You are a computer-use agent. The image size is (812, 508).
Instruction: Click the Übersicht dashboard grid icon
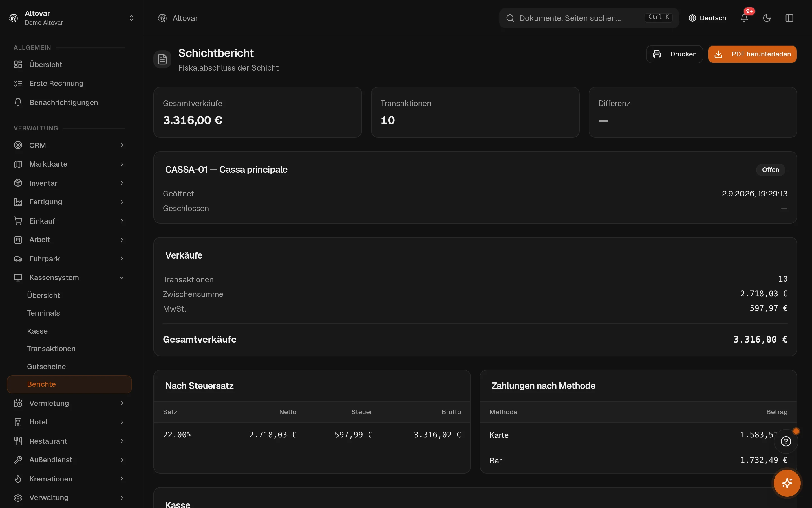click(18, 65)
